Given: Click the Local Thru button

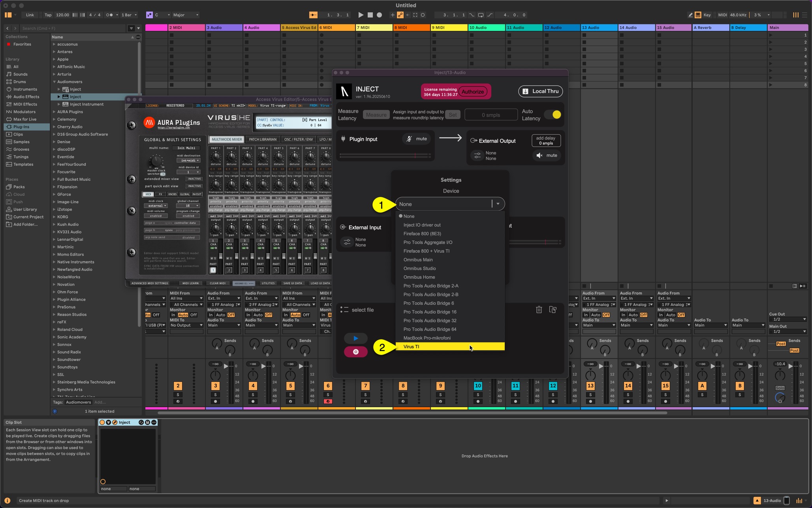Looking at the screenshot, I should [x=540, y=91].
